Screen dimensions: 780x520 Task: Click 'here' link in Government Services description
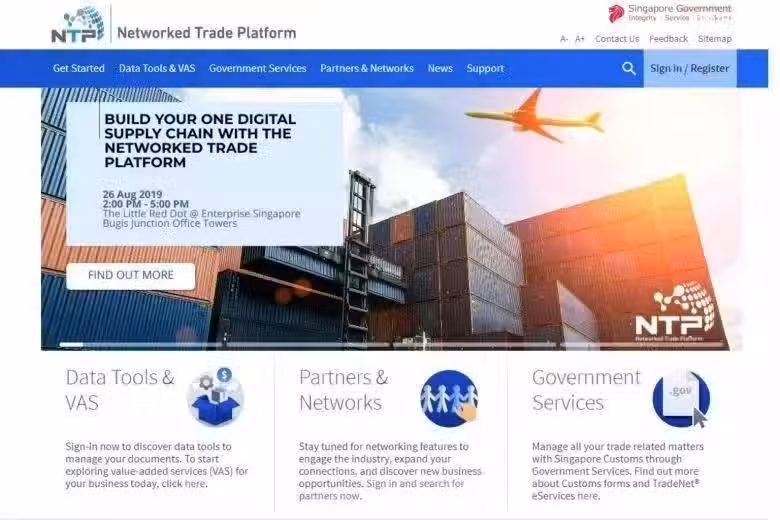pos(587,496)
